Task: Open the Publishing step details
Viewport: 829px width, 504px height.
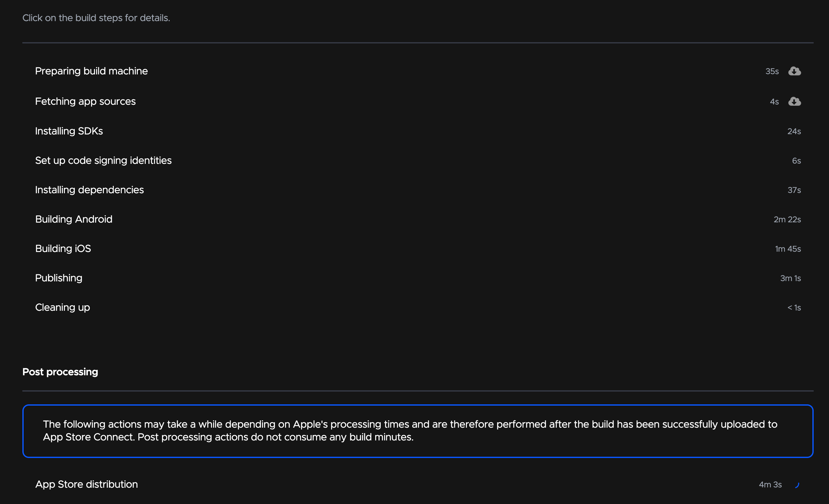Action: click(58, 278)
